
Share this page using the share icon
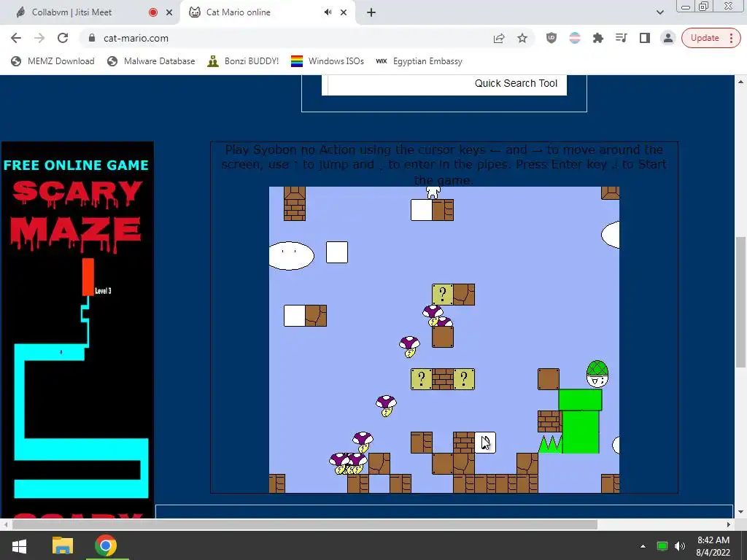coord(499,38)
